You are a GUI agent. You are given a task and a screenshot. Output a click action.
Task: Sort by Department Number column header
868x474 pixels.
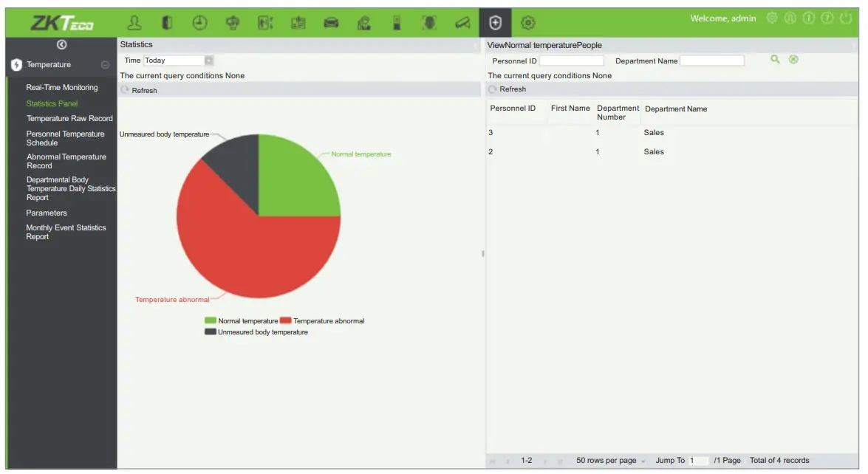click(x=618, y=112)
